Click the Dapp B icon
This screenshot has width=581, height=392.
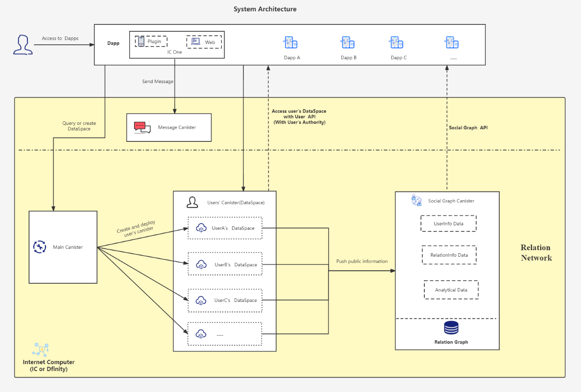pos(348,43)
